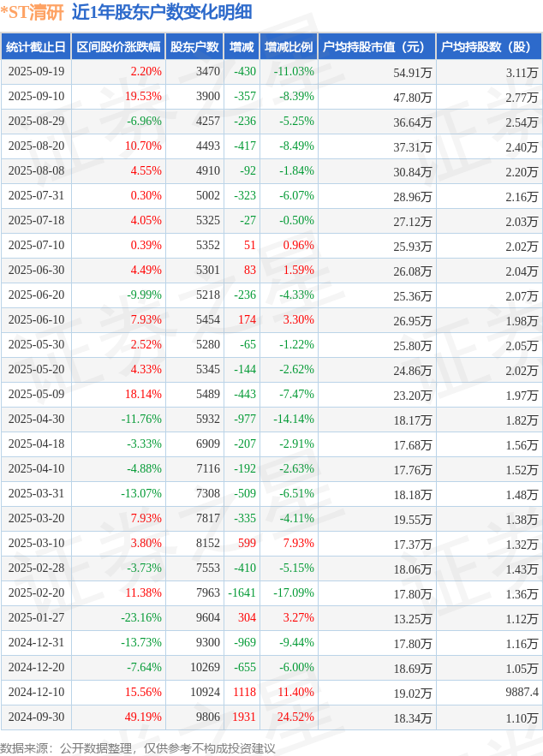Select the 2025-09-19 date cell
The width and height of the screenshot is (543, 756).
[x=35, y=72]
